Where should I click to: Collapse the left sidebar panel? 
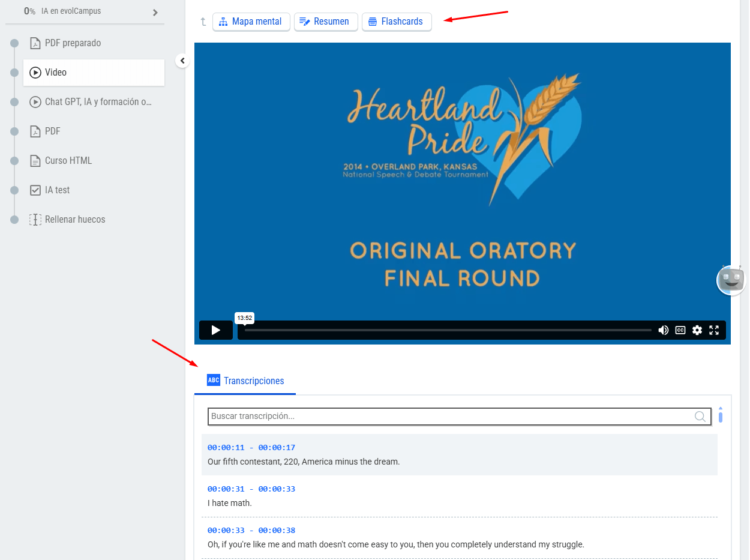pos(182,61)
